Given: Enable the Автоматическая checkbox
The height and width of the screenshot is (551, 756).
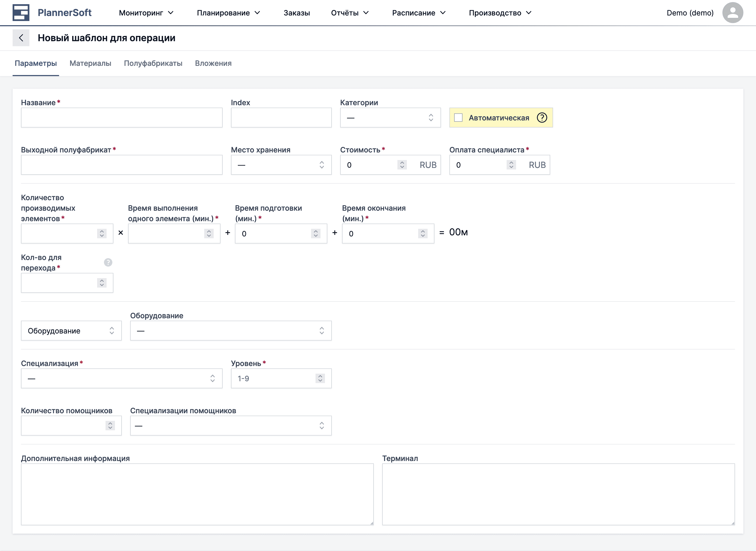Looking at the screenshot, I should pos(458,117).
